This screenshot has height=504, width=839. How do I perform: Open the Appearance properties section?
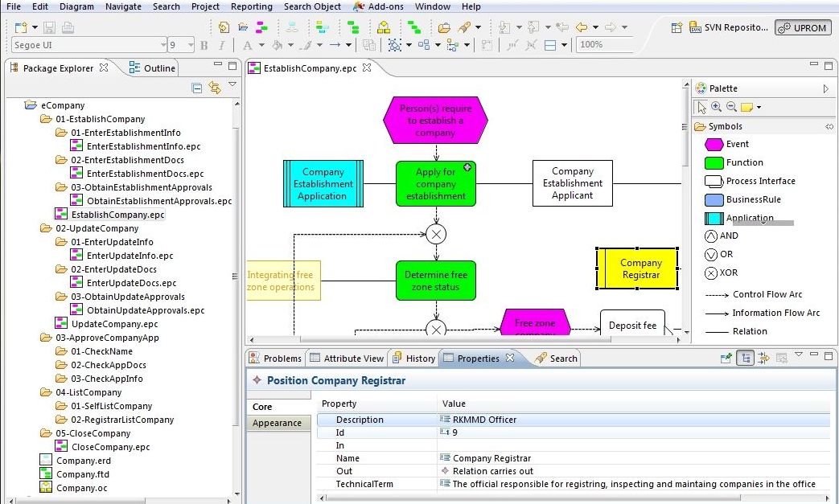[277, 423]
